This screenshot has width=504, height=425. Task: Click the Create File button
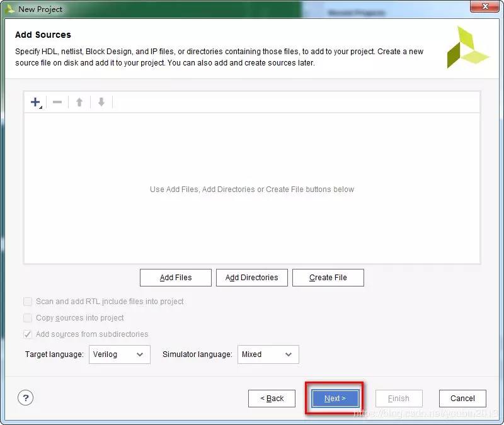tap(328, 278)
